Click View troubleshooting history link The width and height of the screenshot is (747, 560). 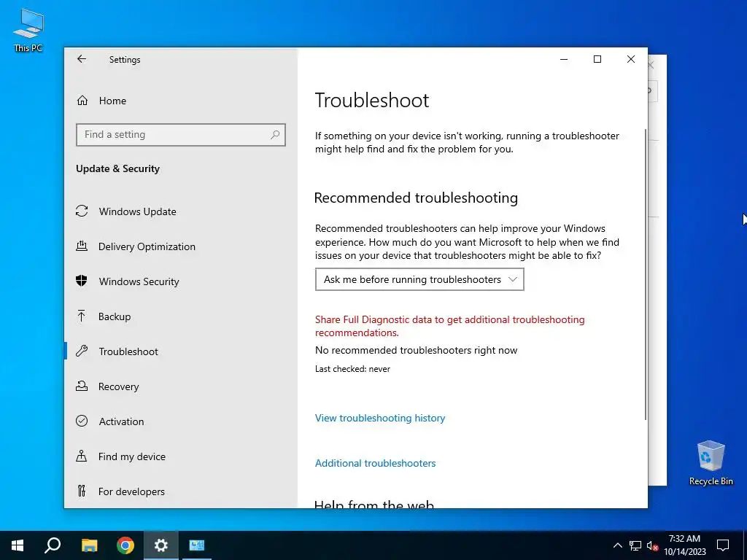coord(380,418)
